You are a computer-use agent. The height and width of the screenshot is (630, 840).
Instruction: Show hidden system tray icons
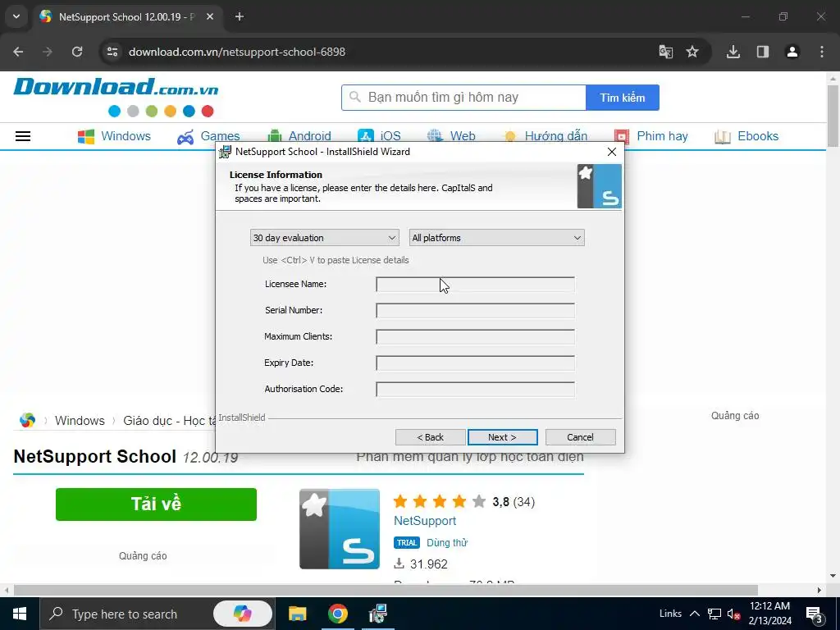click(x=694, y=614)
